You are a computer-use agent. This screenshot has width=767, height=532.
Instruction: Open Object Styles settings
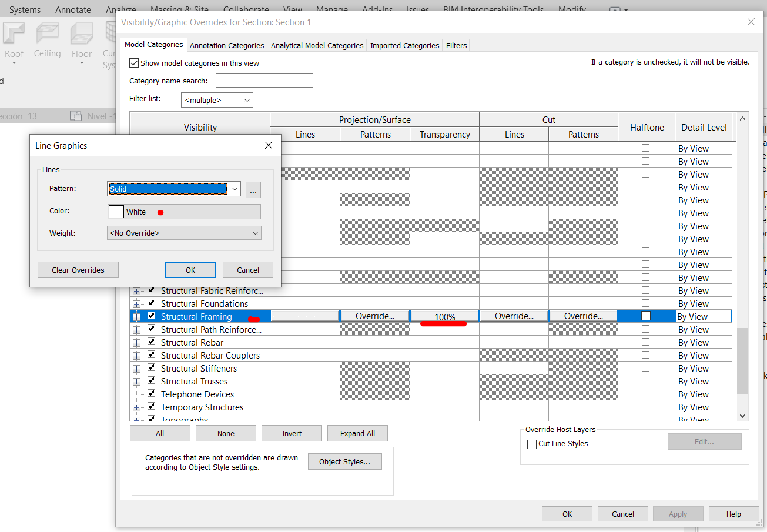(344, 461)
